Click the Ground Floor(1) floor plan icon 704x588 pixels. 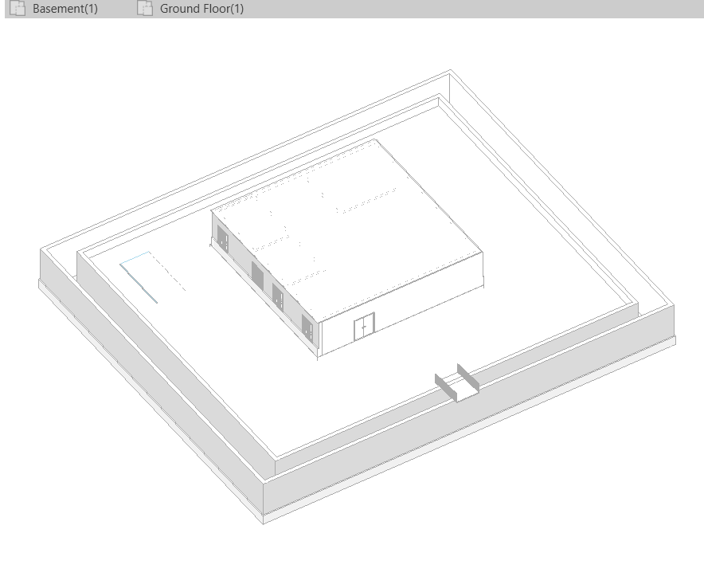[145, 8]
